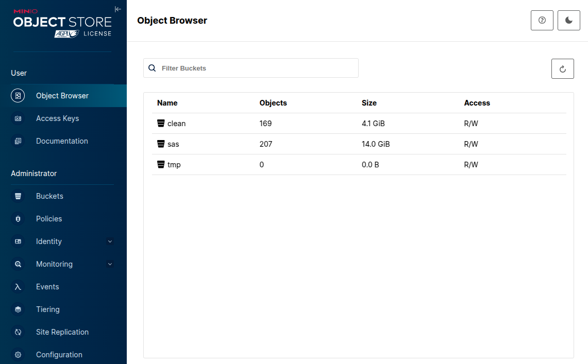Click the Site Replication sync icon
The image size is (588, 364).
tap(18, 332)
